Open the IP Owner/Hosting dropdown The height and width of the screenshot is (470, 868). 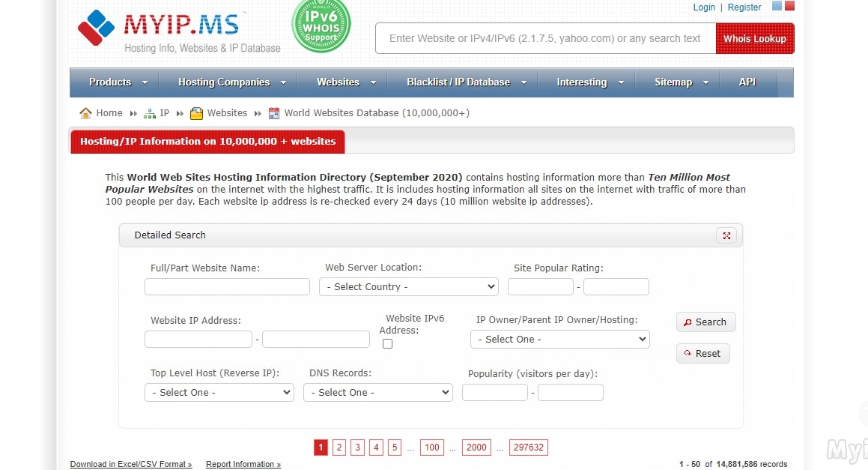[x=559, y=339]
